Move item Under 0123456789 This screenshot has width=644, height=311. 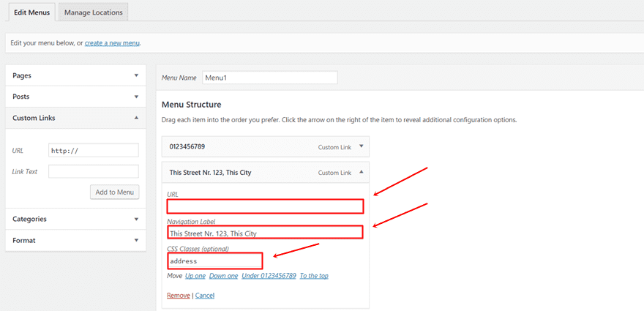coord(269,276)
